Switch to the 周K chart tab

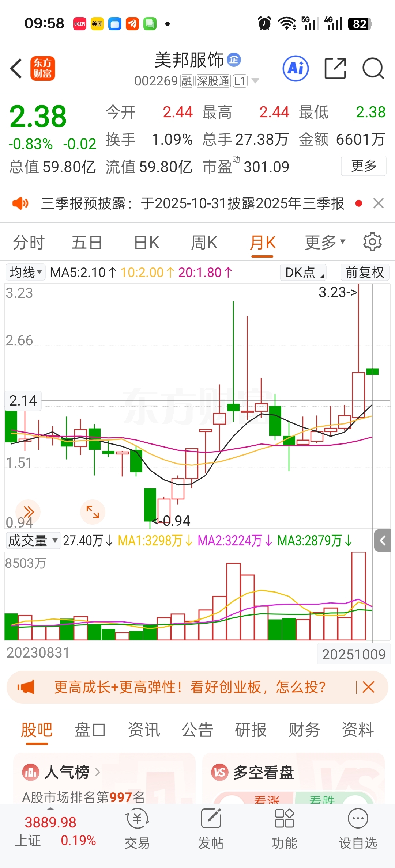tap(204, 242)
